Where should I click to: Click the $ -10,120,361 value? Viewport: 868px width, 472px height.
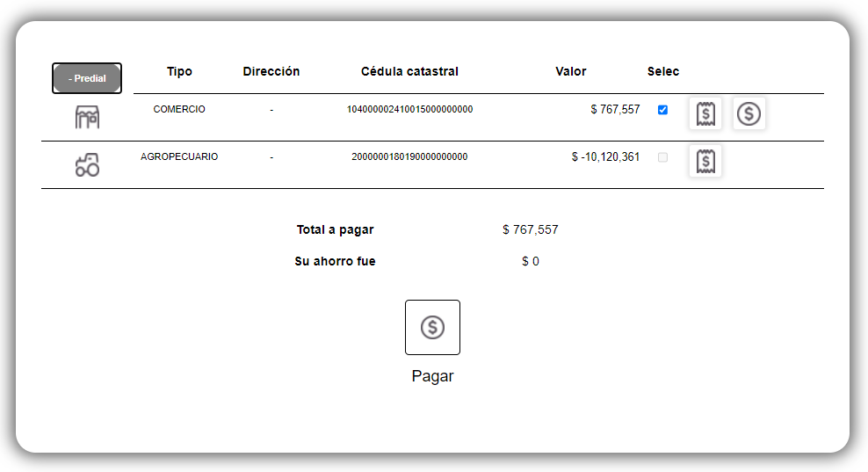[605, 157]
